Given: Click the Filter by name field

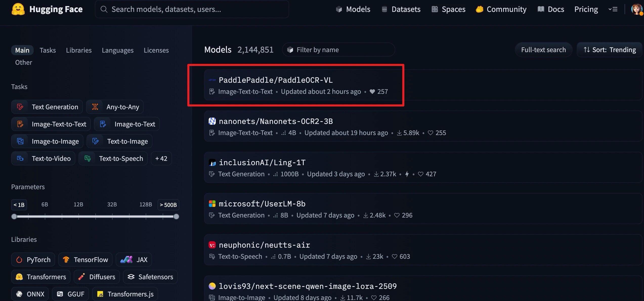Looking at the screenshot, I should (x=338, y=50).
